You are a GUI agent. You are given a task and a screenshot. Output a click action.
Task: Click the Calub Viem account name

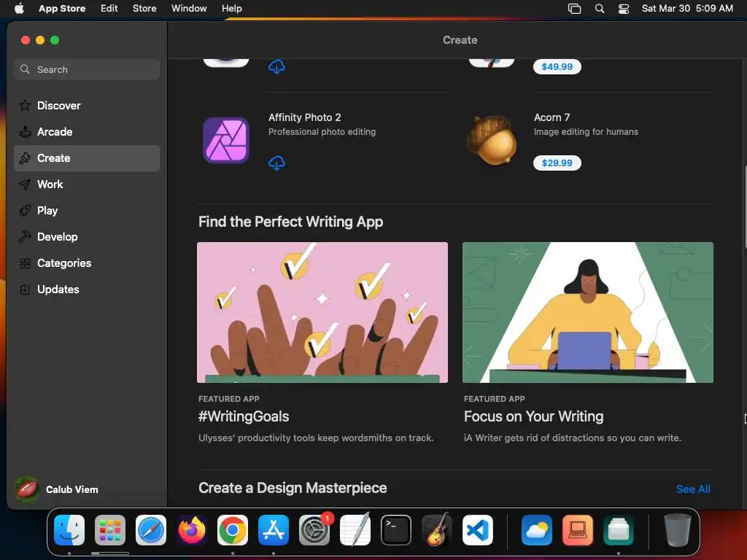click(72, 489)
